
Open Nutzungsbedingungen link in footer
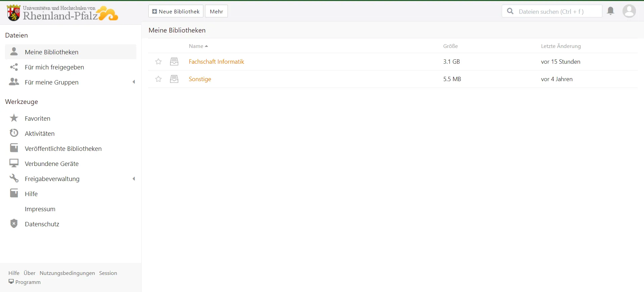coord(67,273)
